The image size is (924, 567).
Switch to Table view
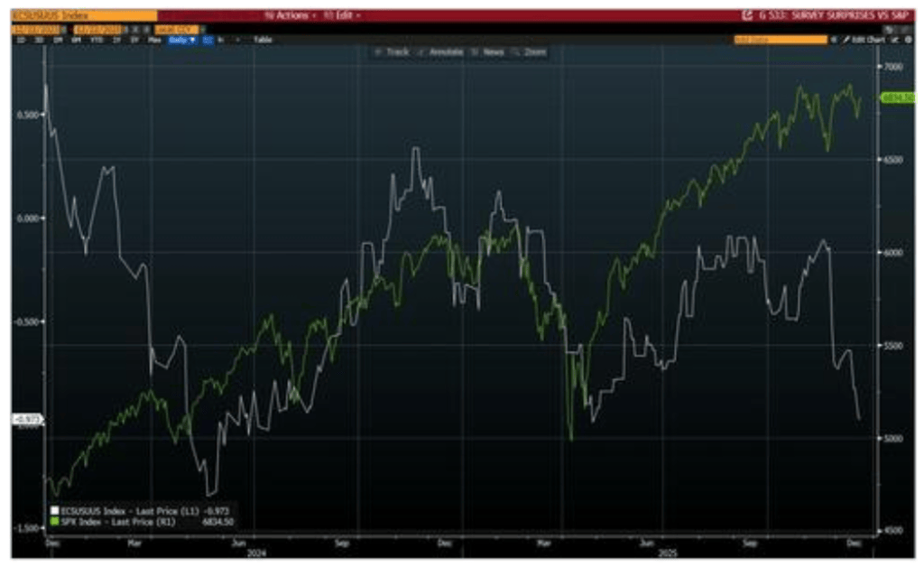point(263,40)
